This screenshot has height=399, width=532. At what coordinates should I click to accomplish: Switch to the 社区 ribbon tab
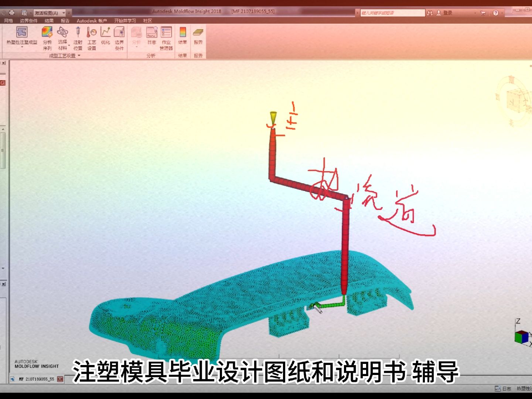click(x=147, y=21)
